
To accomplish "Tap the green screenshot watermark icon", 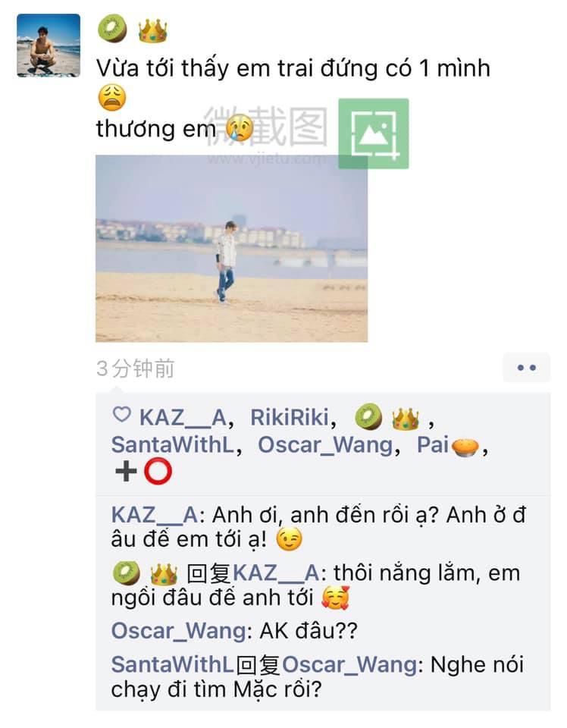I will pos(374,133).
